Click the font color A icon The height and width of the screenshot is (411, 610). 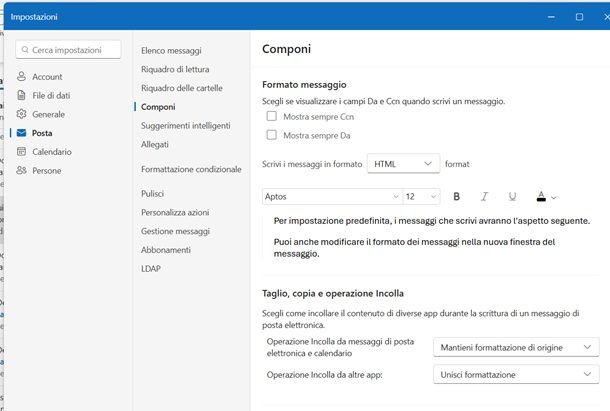click(x=541, y=197)
